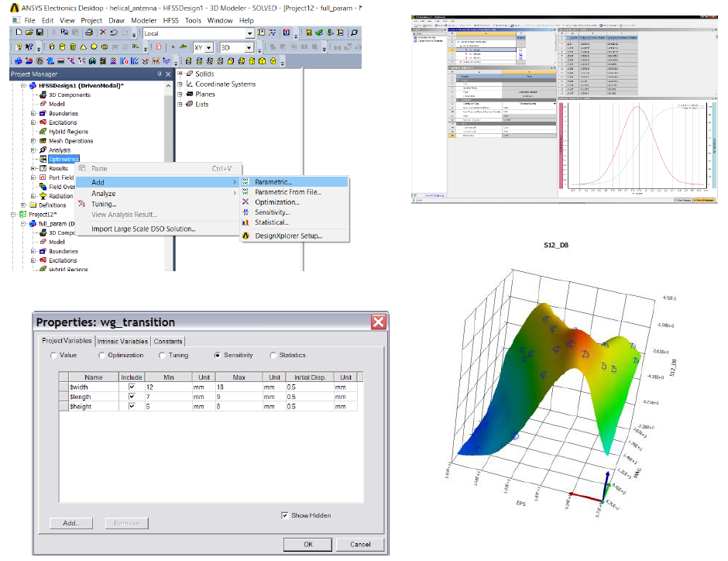This screenshot has height=561, width=728.
Task: Select the Value radio button
Action: coord(53,355)
